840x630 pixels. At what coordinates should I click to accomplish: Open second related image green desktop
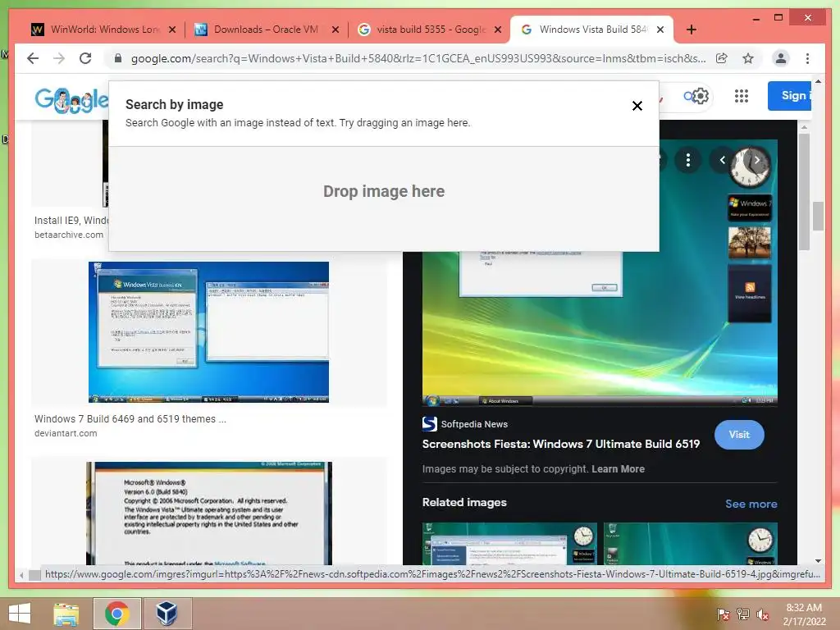pyautogui.click(x=690, y=544)
